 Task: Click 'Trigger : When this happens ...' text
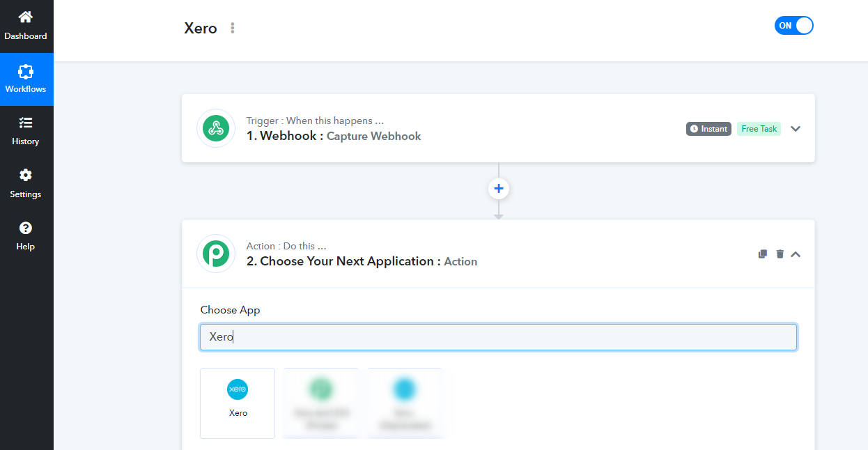[315, 121]
